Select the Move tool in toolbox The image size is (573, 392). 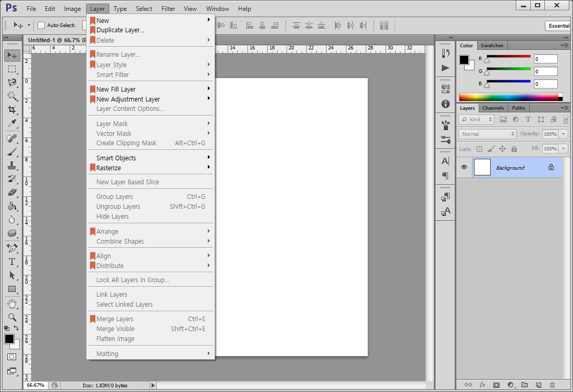[x=12, y=56]
